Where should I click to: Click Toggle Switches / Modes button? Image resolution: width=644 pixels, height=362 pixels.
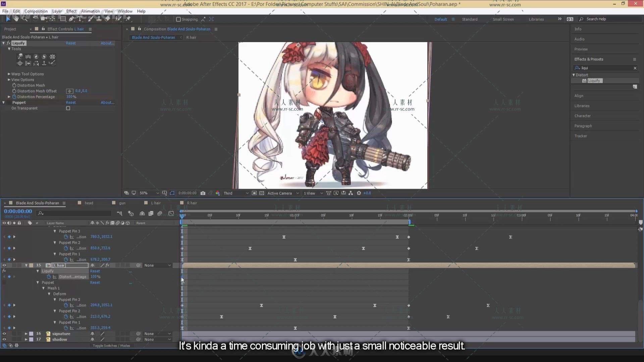point(111,346)
